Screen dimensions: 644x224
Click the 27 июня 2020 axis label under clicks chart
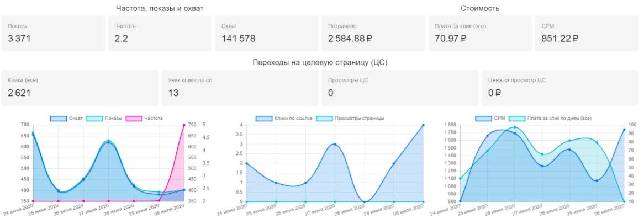click(320, 210)
